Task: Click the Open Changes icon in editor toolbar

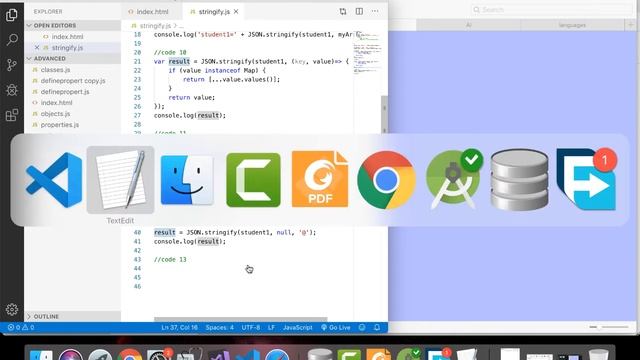Action: point(343,12)
